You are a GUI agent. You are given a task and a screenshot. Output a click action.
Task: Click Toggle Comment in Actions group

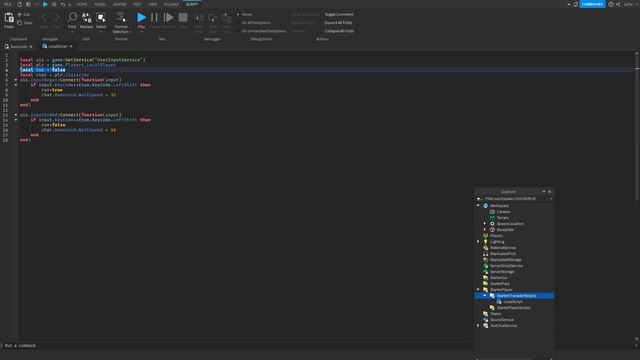pyautogui.click(x=339, y=14)
